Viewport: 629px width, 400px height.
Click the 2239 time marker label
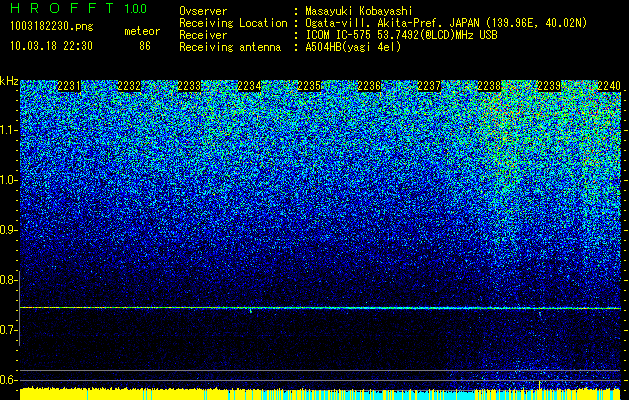coord(549,86)
